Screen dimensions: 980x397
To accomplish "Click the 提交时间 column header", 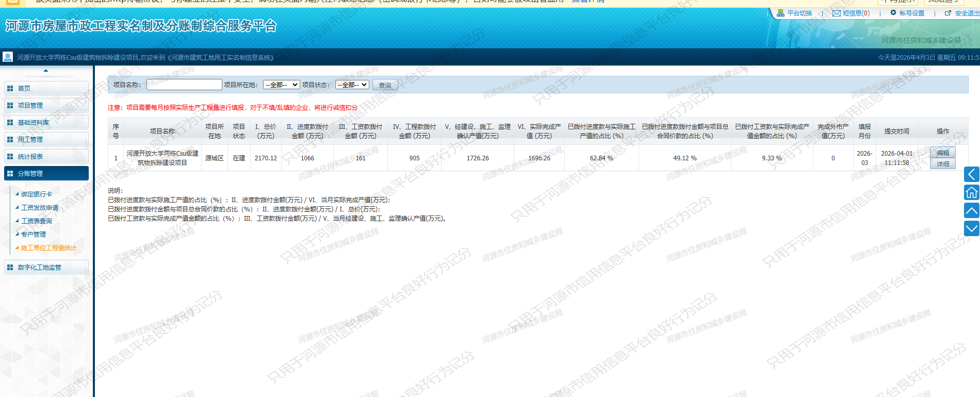I will (897, 131).
